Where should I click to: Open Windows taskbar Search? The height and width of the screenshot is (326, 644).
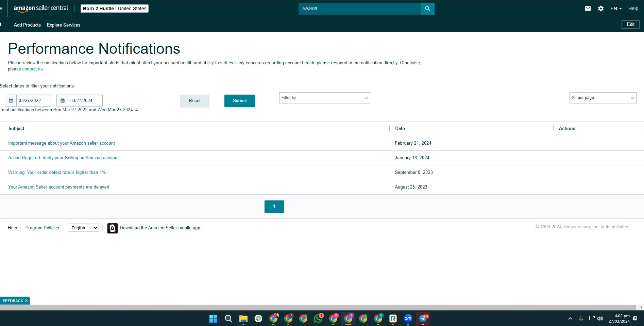click(228, 319)
